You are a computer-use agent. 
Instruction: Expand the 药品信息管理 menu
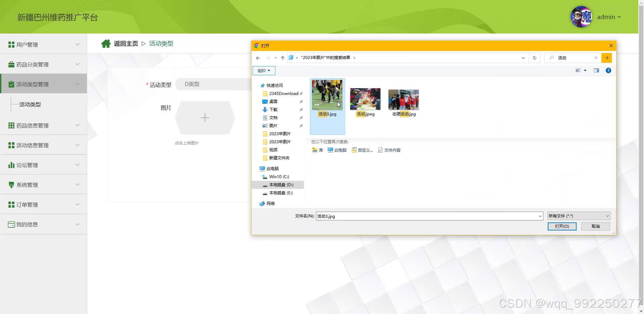click(x=44, y=125)
